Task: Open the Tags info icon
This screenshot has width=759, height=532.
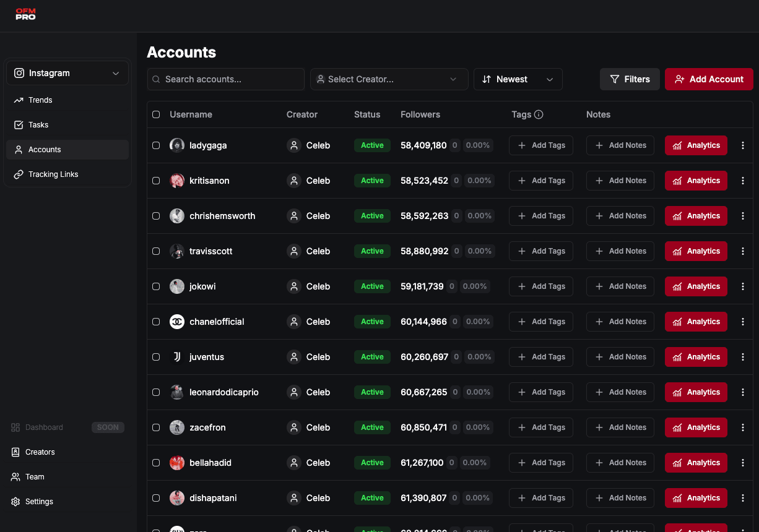Action: (539, 114)
